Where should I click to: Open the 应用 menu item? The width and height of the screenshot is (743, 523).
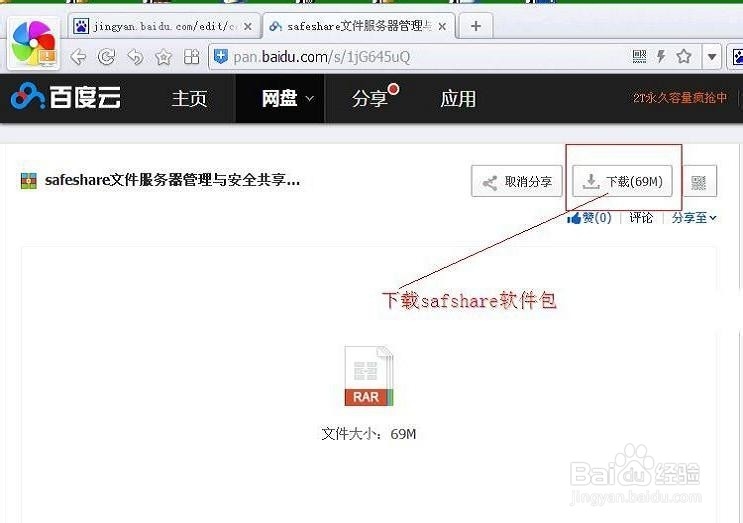coord(458,99)
